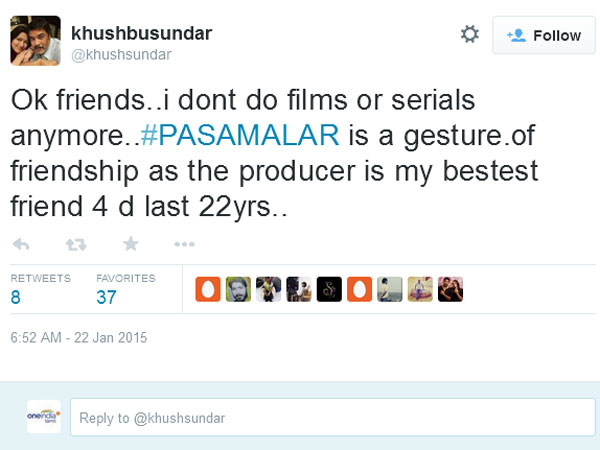Favorite the tweet with star icon
This screenshot has height=450, width=600.
[130, 244]
